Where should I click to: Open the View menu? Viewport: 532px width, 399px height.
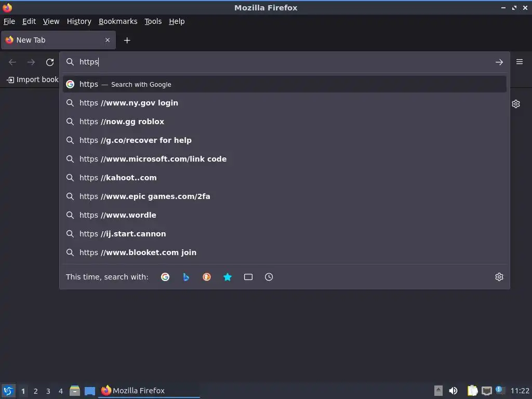51,21
